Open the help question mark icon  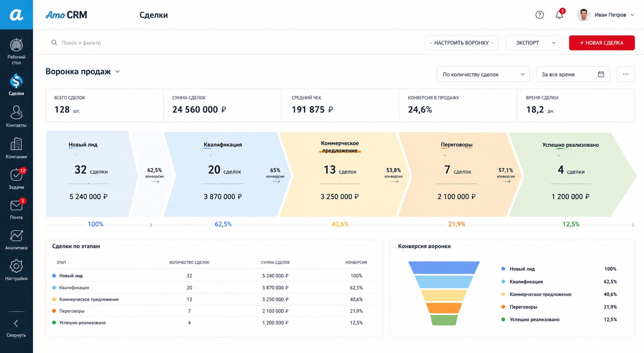click(539, 15)
